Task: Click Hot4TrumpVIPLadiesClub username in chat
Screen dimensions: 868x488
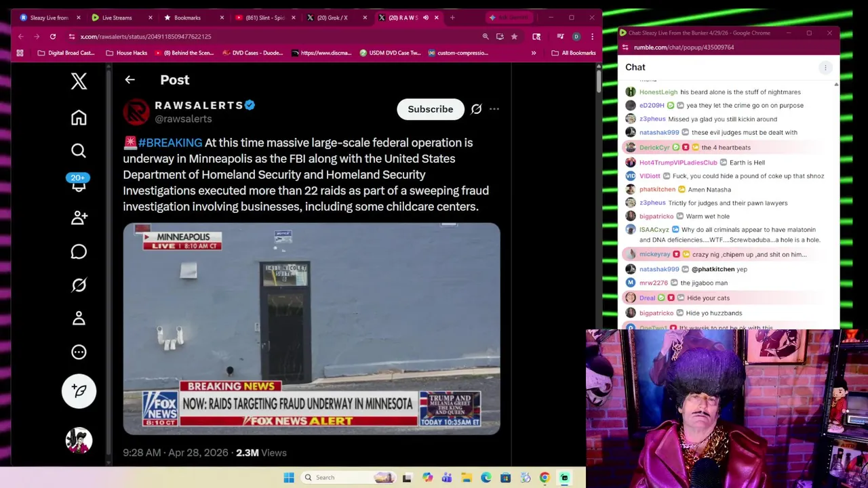Action: 678,163
